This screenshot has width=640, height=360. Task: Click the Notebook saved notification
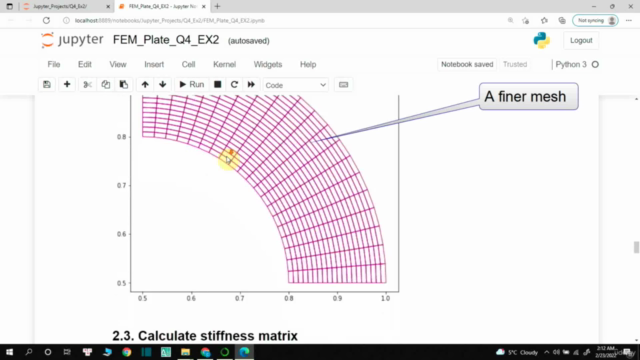[467, 64]
